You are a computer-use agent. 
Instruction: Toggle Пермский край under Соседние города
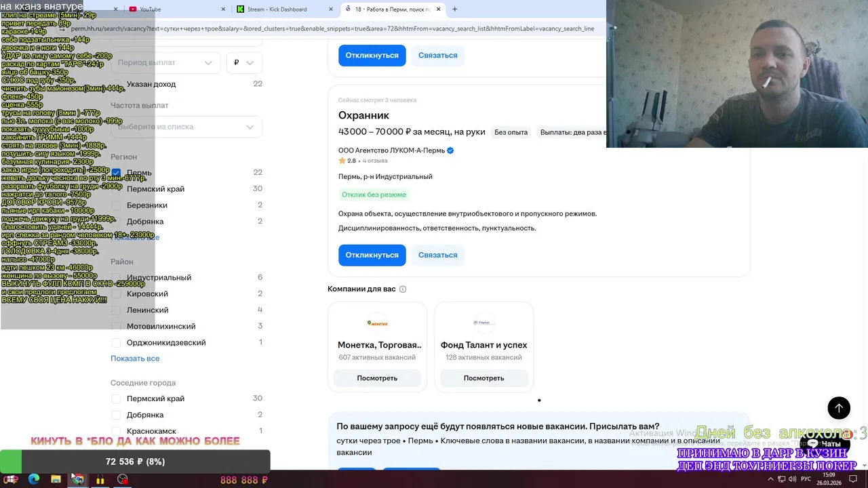[116, 399]
